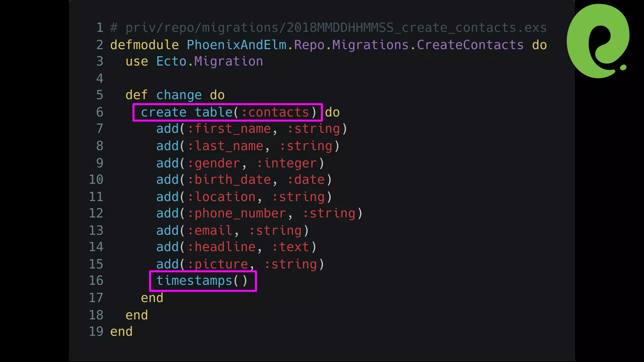Select the defmodule keyword
Viewport: 644px width, 362px height.
click(x=144, y=45)
